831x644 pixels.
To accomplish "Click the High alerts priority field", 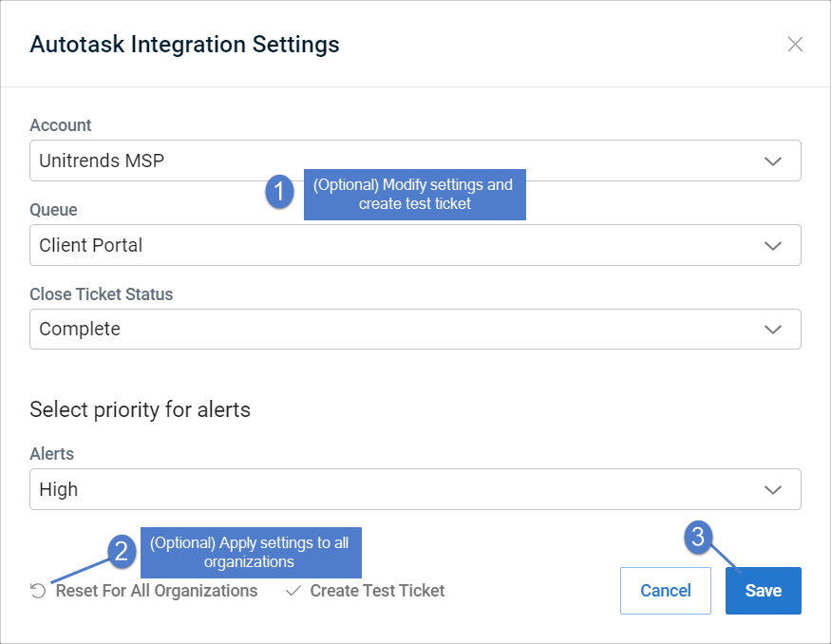I will pos(415,489).
